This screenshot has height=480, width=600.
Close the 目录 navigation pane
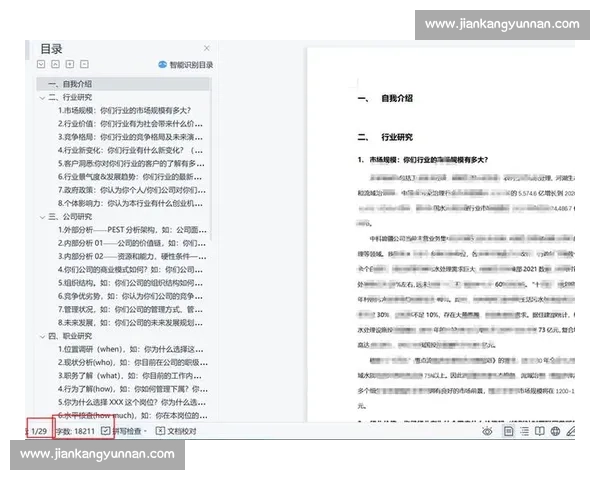point(207,48)
